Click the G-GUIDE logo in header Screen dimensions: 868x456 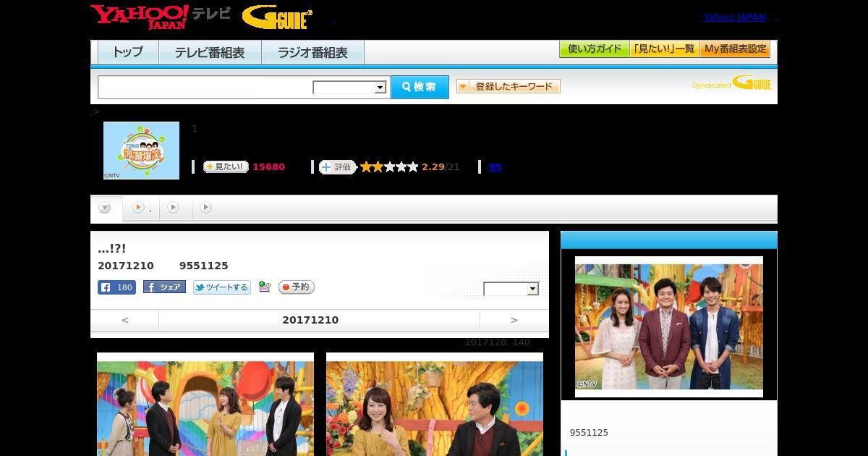[277, 17]
